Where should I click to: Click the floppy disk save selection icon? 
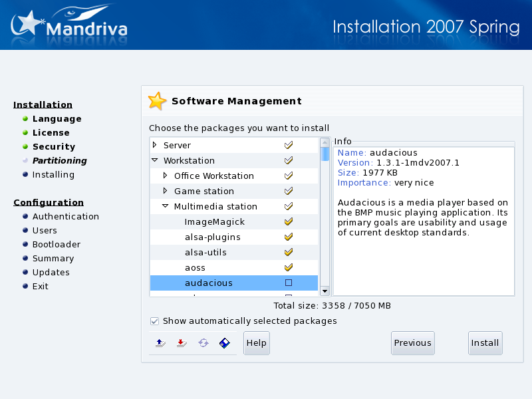[225, 343]
